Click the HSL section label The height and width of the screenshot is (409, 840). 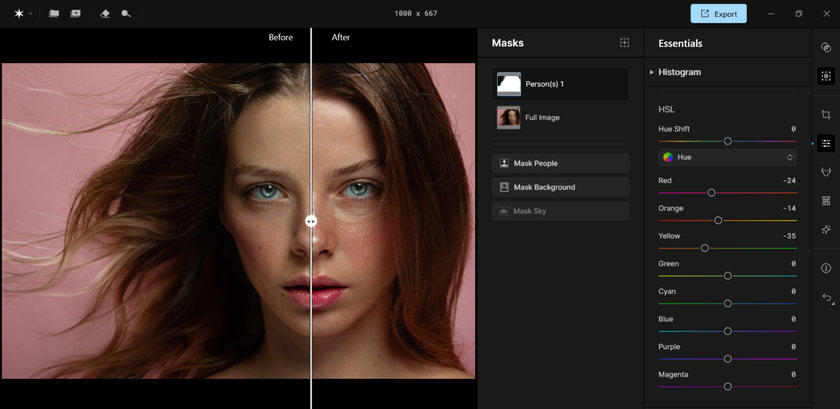(x=666, y=109)
